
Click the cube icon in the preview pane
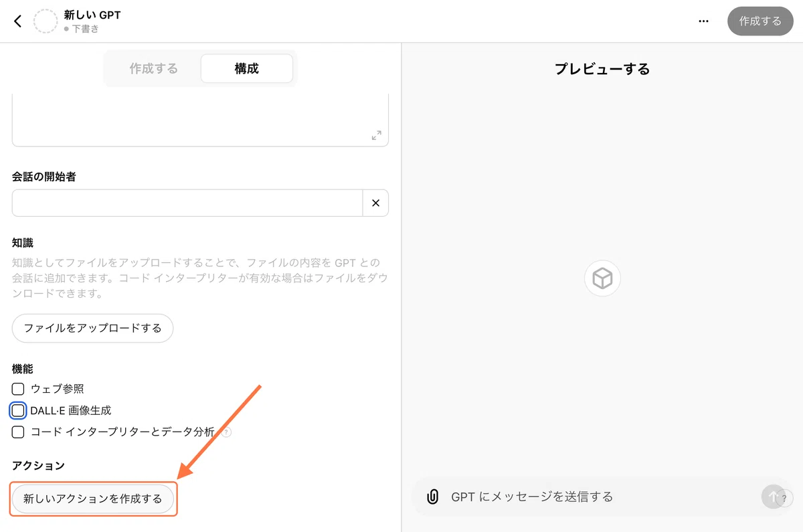[x=602, y=278]
